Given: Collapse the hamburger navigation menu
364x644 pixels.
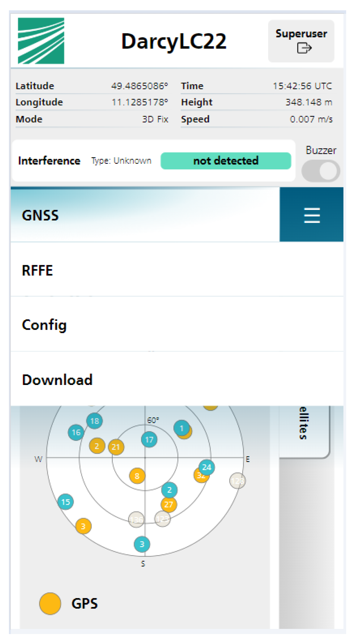Looking at the screenshot, I should tap(311, 215).
